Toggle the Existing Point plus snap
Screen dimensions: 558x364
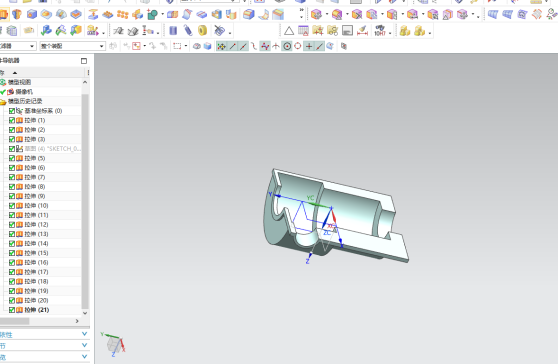[x=309, y=46]
